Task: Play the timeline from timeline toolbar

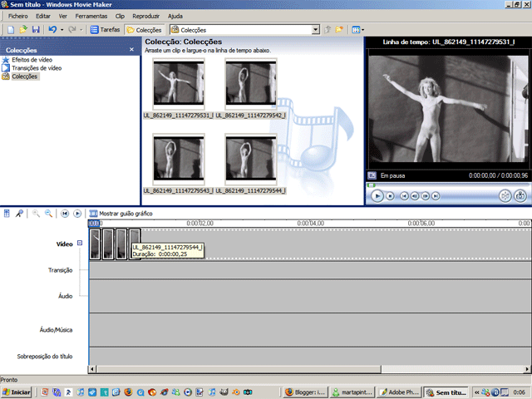Action: (x=77, y=214)
